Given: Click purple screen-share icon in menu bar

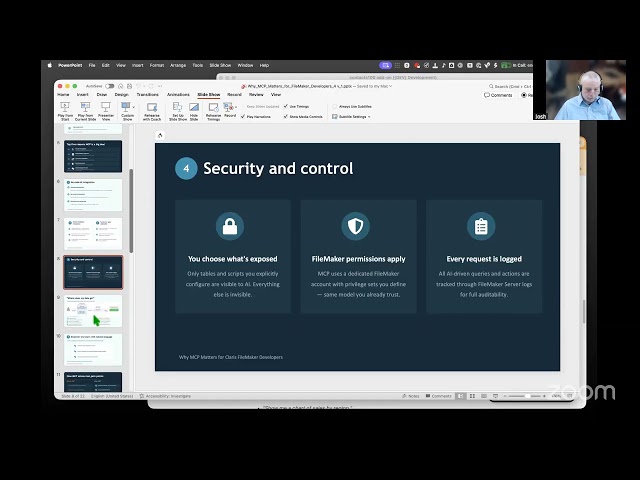Looking at the screenshot, I should (x=385, y=65).
